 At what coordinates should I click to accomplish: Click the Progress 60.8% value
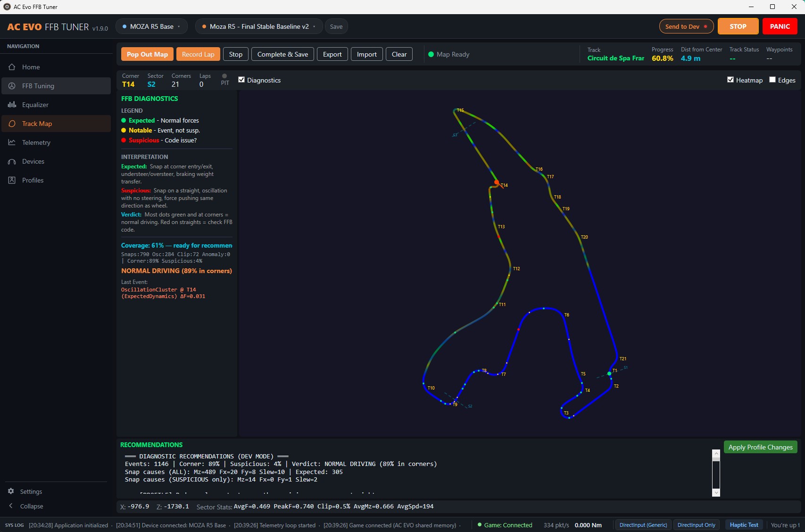point(663,58)
